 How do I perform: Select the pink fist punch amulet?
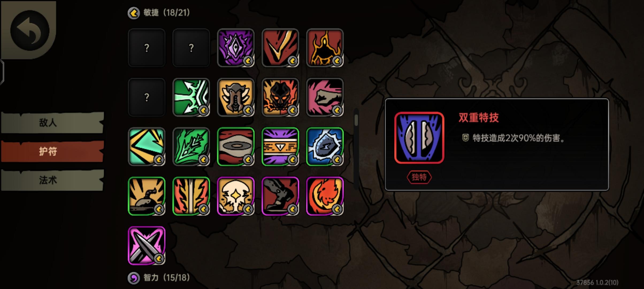coord(325,97)
